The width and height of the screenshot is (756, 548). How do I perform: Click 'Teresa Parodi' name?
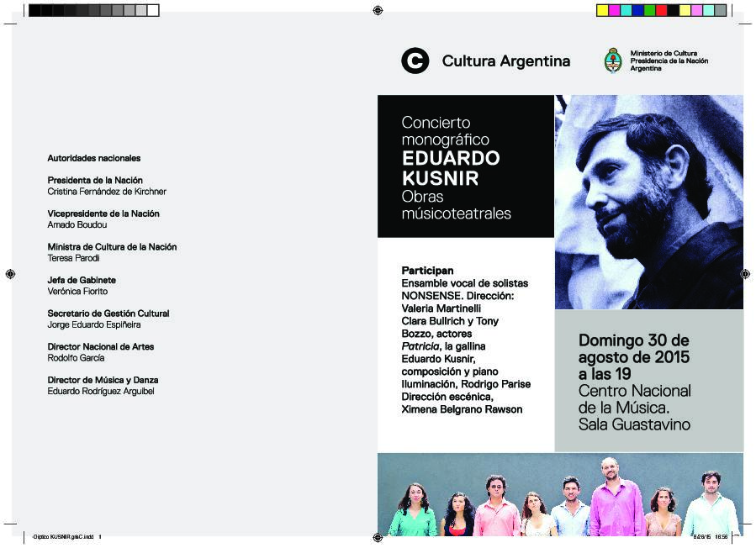(x=73, y=258)
